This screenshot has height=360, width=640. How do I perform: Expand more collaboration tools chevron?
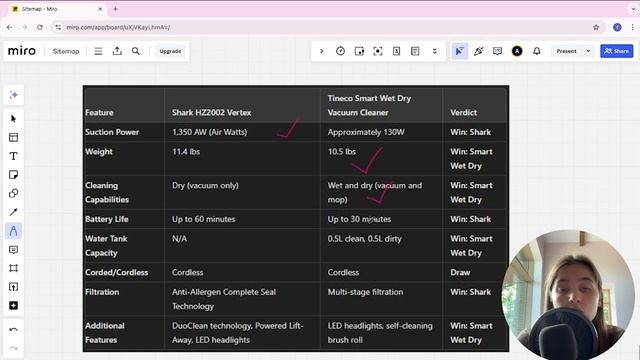[435, 51]
